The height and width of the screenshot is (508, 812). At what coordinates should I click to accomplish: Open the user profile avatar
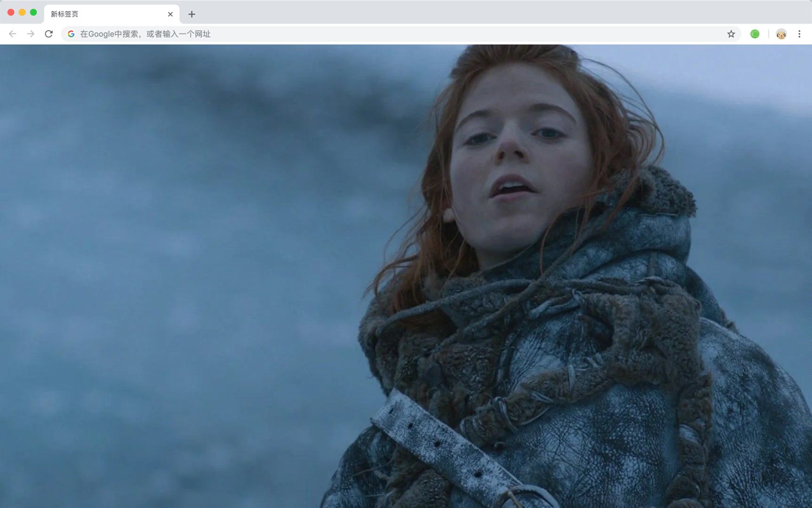(x=781, y=34)
